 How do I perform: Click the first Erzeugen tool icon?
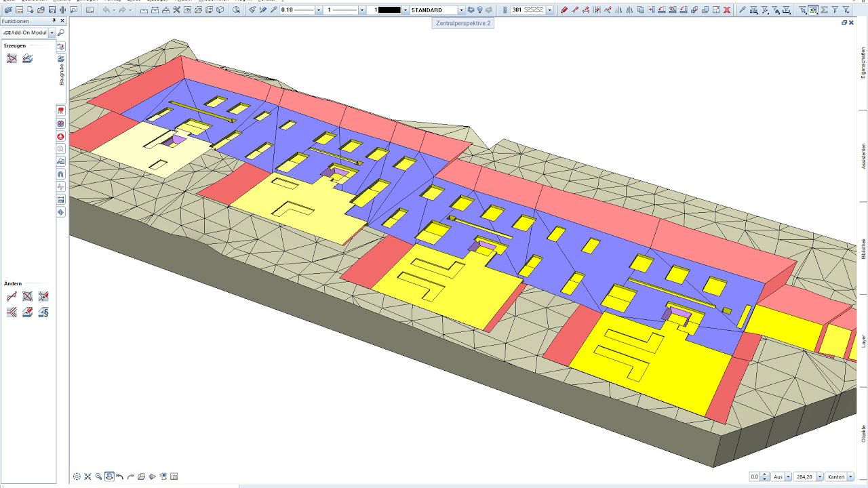point(12,59)
